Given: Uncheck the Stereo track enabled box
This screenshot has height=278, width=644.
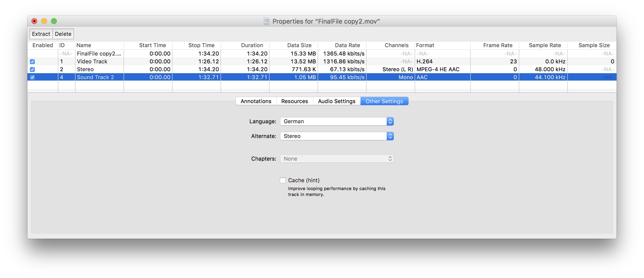Looking at the screenshot, I should (32, 69).
